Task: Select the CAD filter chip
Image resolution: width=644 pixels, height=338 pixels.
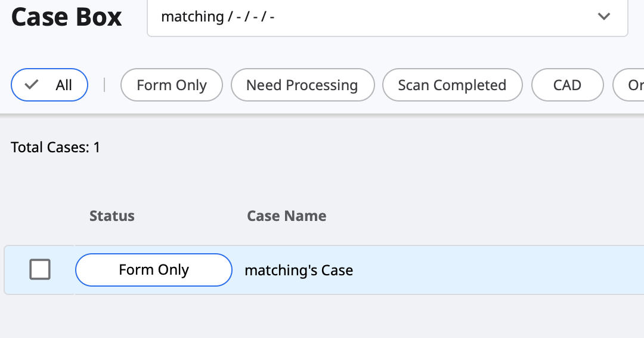Action: coord(567,85)
